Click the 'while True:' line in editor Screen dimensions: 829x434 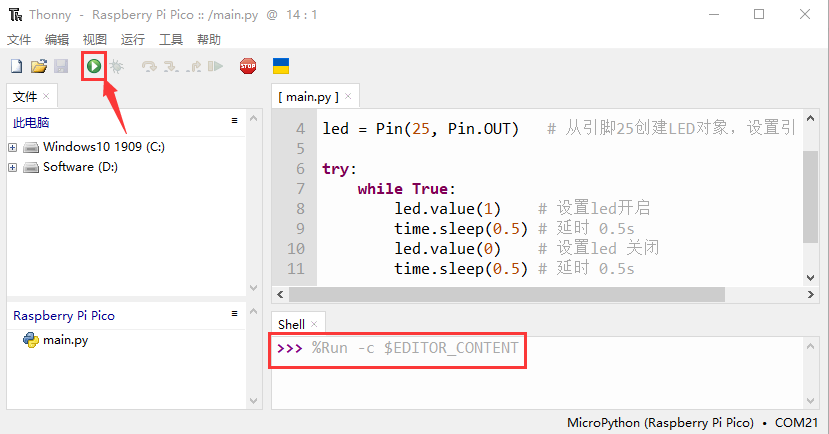coord(407,189)
